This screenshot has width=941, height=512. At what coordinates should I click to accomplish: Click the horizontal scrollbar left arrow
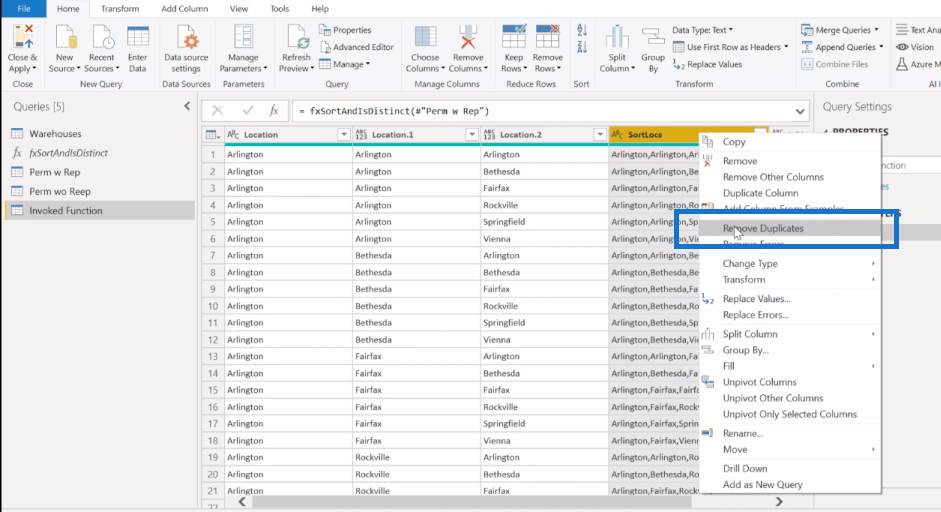(x=242, y=501)
